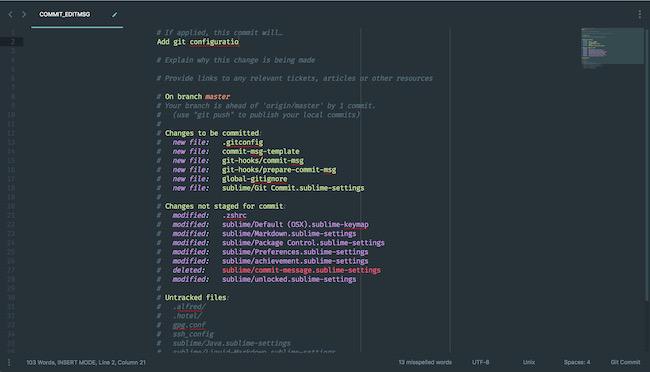Click line number 2 in the gutter

[x=12, y=42]
